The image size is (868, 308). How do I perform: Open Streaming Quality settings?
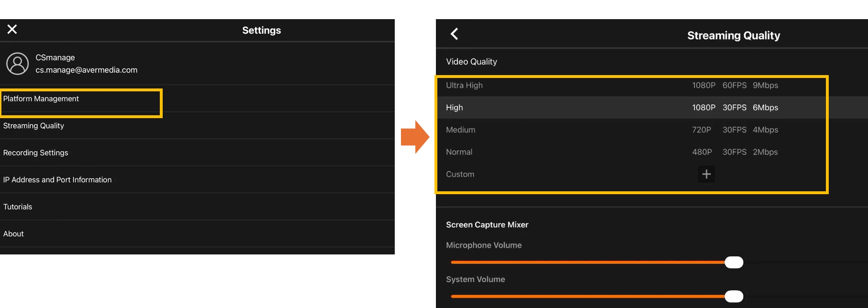[33, 126]
